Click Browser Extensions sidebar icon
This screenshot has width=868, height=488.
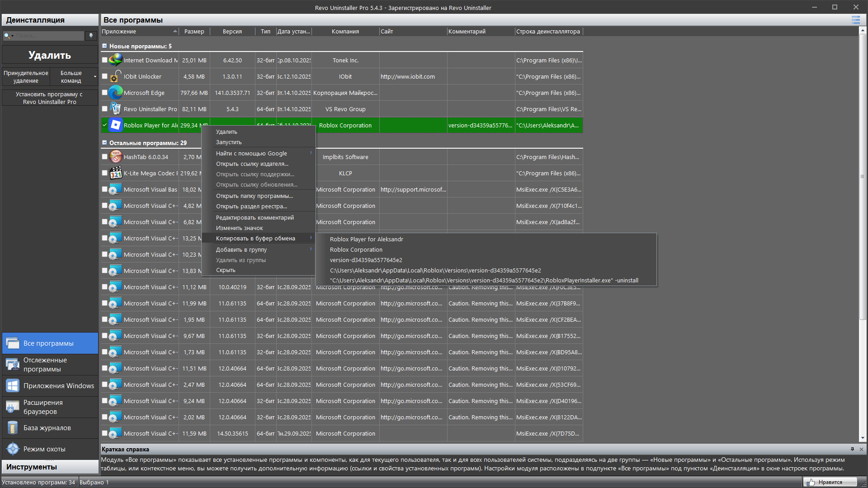(13, 407)
